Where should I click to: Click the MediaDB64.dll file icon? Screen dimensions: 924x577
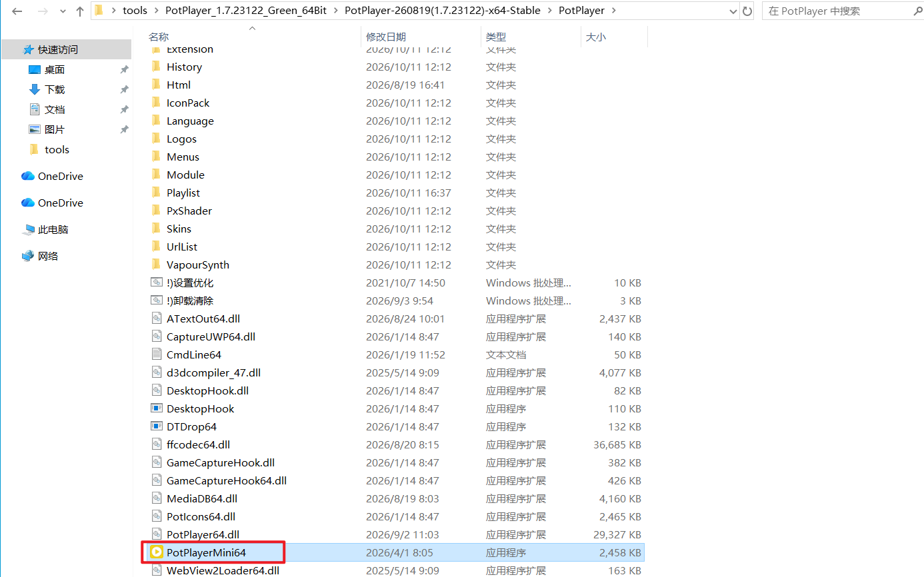[157, 498]
